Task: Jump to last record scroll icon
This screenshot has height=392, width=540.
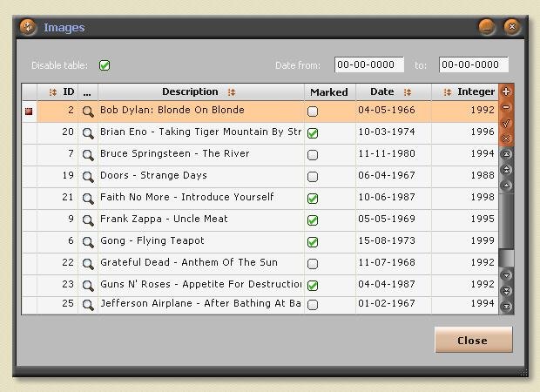Action: point(506,307)
